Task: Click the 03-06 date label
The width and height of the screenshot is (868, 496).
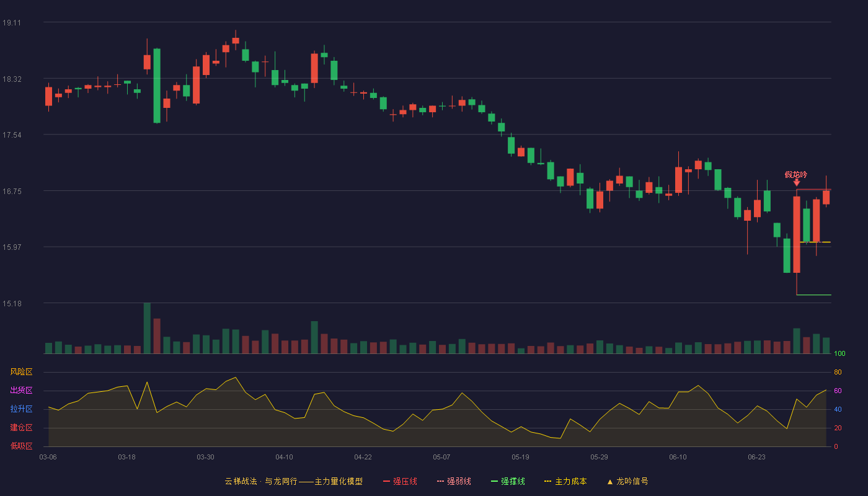Action: tap(48, 457)
